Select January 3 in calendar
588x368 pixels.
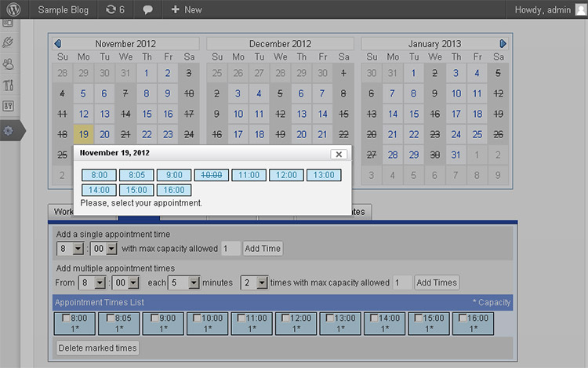click(x=456, y=73)
